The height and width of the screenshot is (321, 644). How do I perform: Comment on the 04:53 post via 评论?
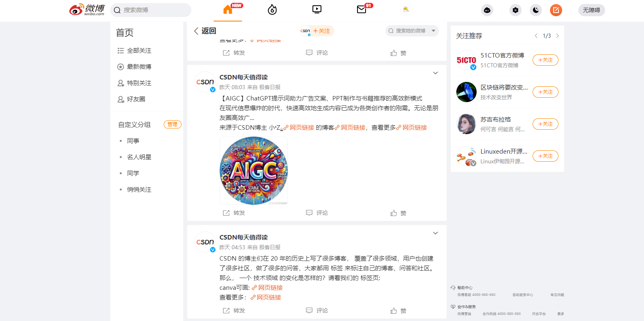[x=317, y=310]
